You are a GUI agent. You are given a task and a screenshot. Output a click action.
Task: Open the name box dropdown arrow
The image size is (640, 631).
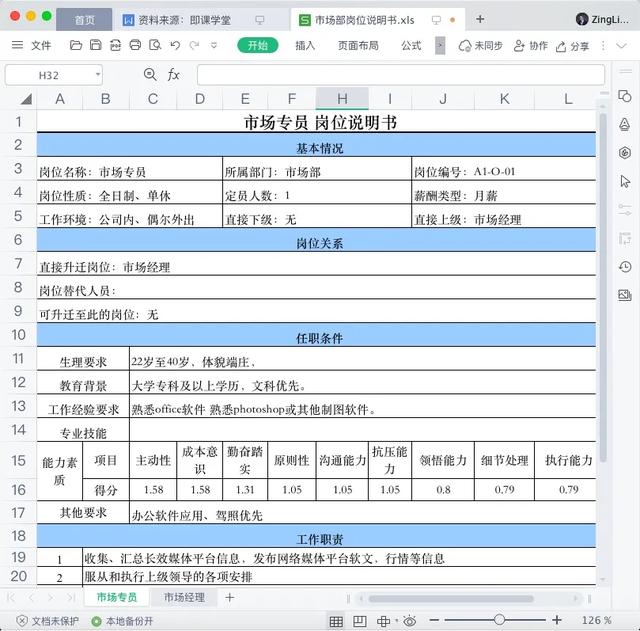(x=98, y=75)
